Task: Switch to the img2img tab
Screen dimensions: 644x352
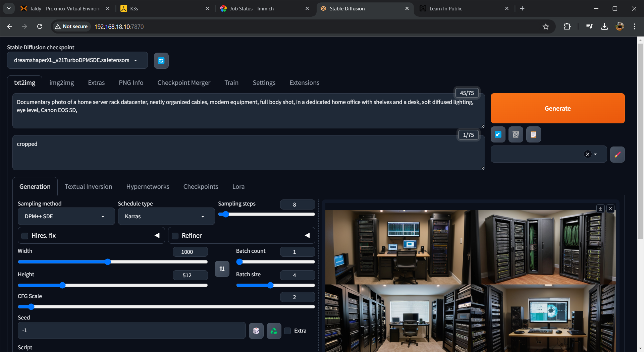Action: 62,82
